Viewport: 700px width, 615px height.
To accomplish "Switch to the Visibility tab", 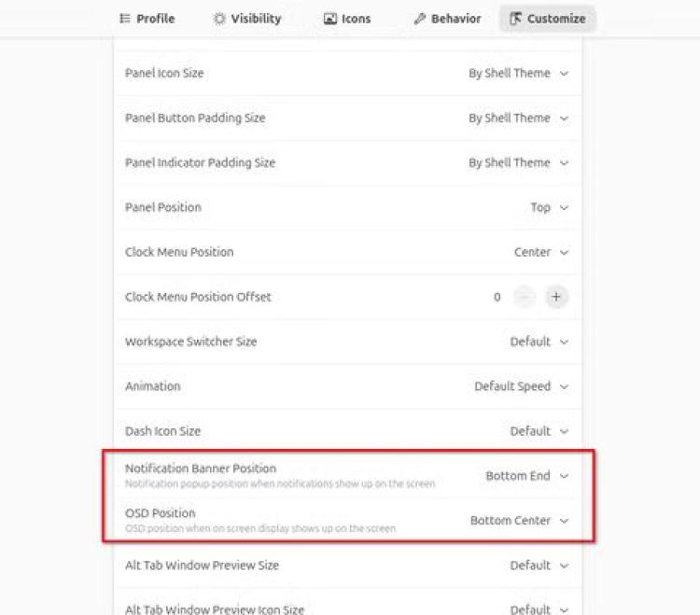I will click(x=247, y=19).
